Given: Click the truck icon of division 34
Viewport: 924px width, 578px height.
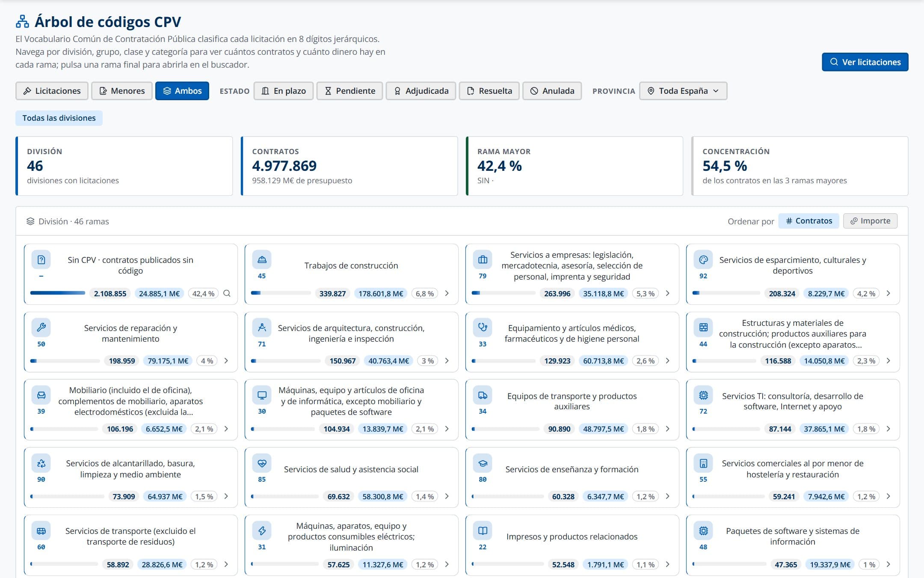Looking at the screenshot, I should tap(483, 395).
